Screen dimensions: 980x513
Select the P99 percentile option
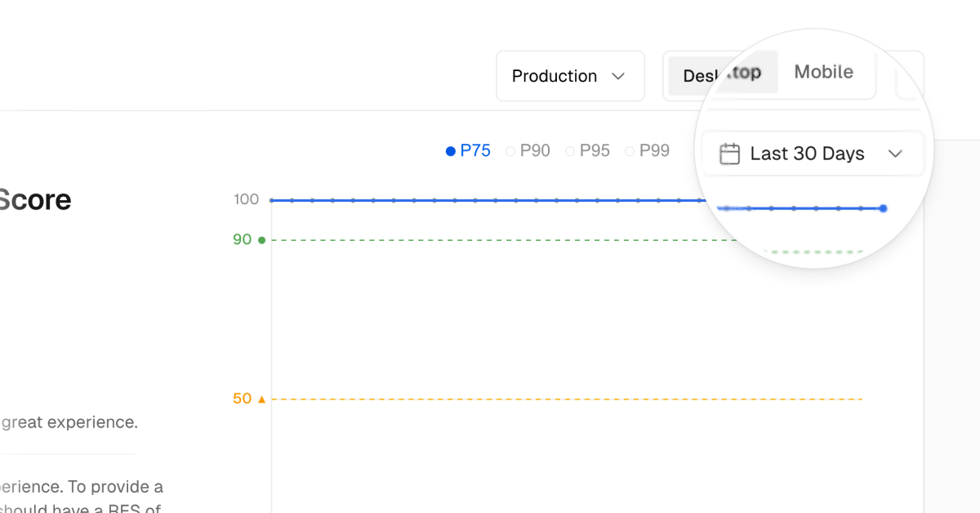[x=648, y=150]
